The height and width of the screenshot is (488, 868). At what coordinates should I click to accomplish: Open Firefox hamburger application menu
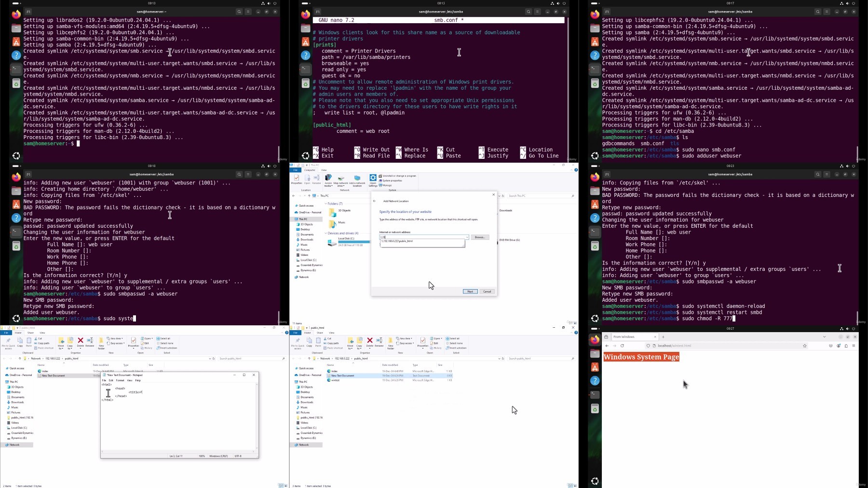point(854,346)
